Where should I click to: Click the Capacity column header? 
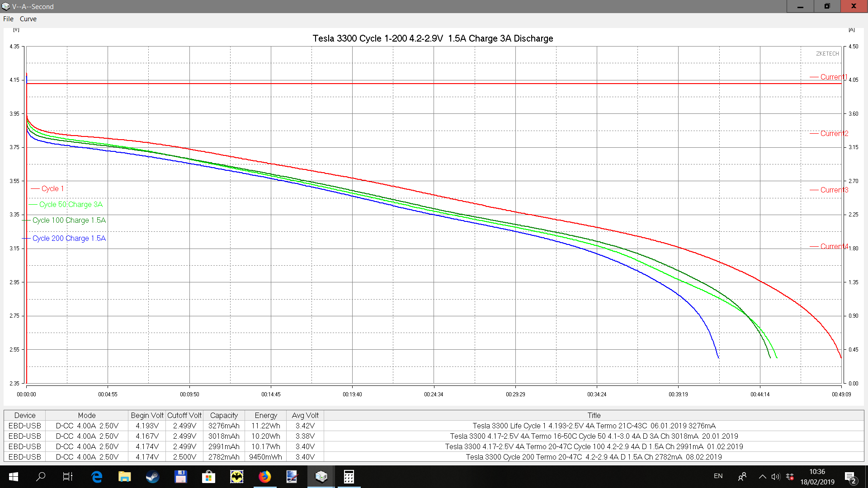coord(224,415)
